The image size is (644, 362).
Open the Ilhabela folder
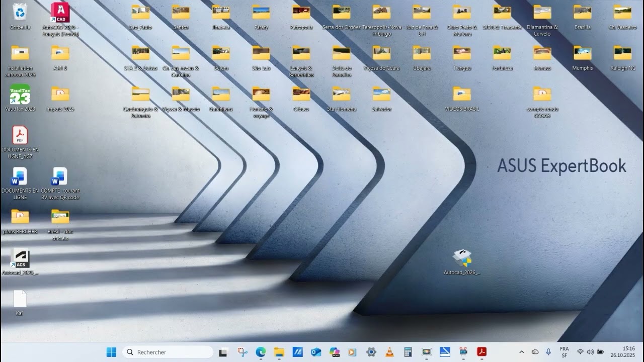221,17
